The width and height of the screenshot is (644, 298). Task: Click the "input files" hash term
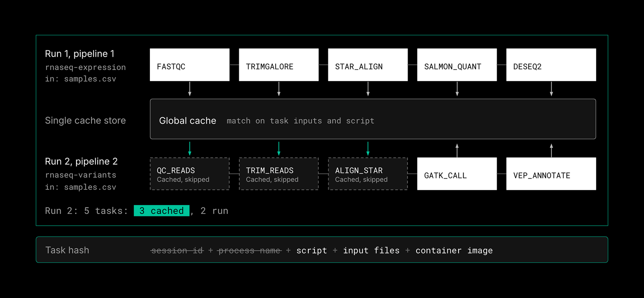(371, 251)
